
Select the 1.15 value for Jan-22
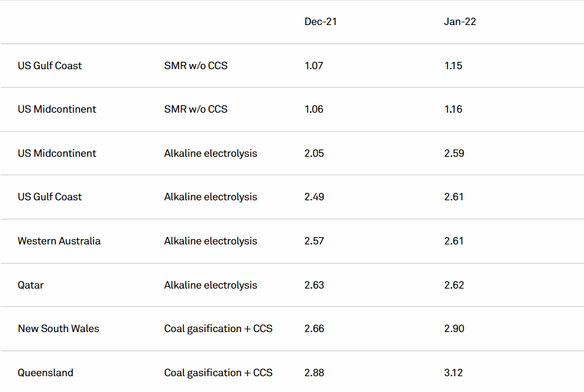coord(453,66)
